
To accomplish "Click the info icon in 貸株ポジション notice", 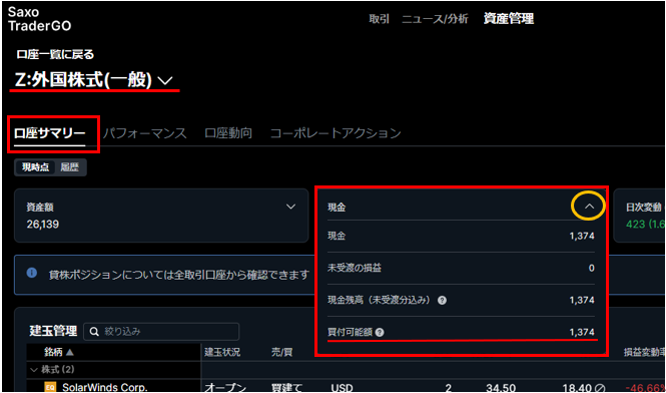I will (x=32, y=273).
